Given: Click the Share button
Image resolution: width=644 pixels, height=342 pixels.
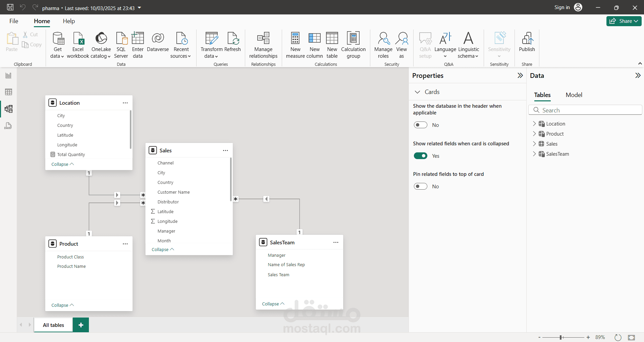Looking at the screenshot, I should [624, 21].
